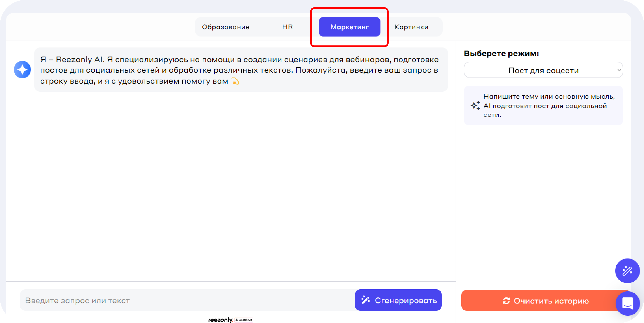
Task: Open the HR tab
Action: [287, 27]
